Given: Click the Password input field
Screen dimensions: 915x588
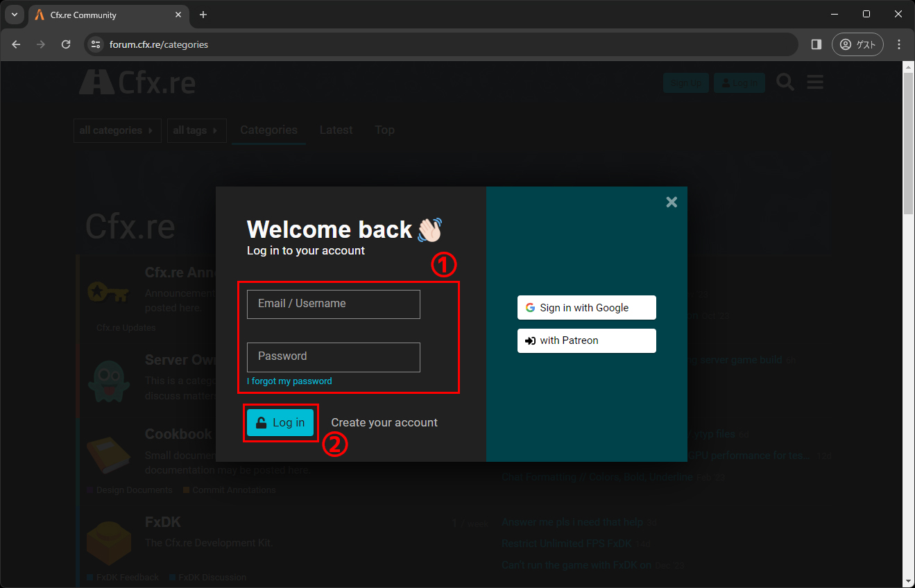Looking at the screenshot, I should pyautogui.click(x=333, y=357).
